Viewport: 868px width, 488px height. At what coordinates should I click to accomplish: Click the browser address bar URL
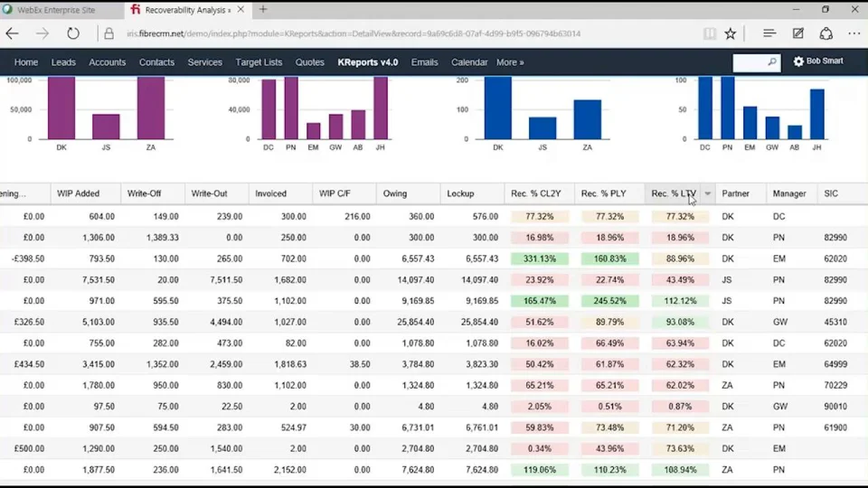(354, 33)
